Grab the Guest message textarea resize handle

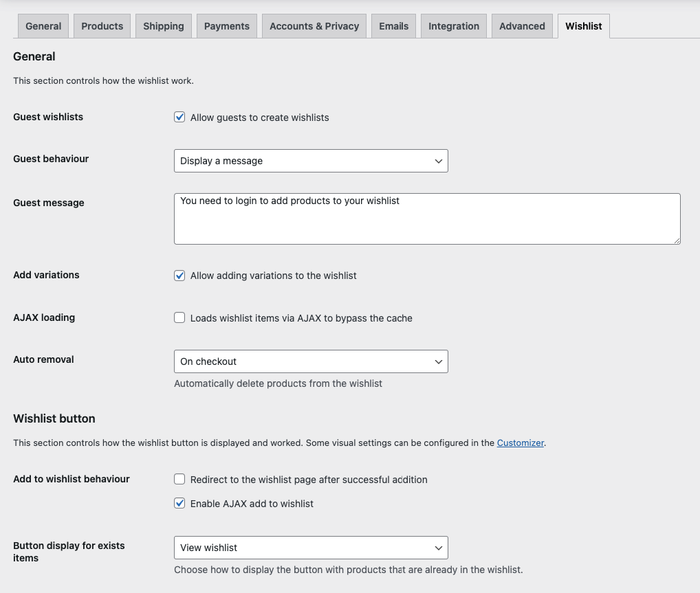pyautogui.click(x=677, y=240)
